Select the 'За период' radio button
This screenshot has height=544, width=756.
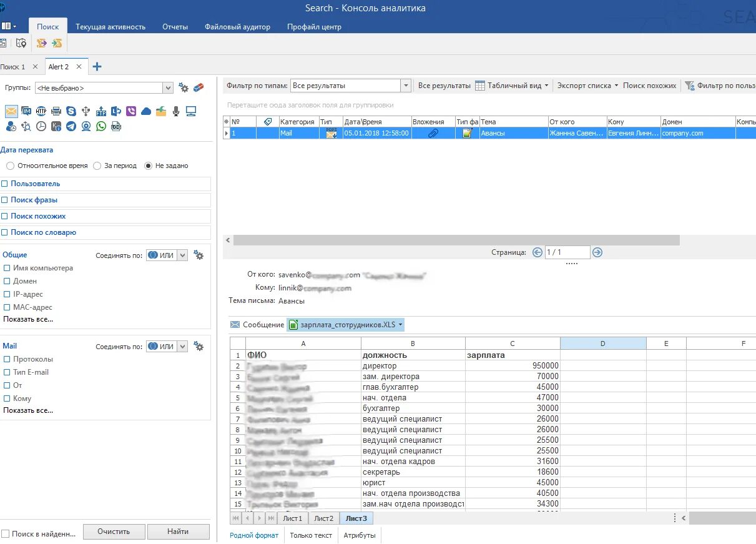click(97, 166)
